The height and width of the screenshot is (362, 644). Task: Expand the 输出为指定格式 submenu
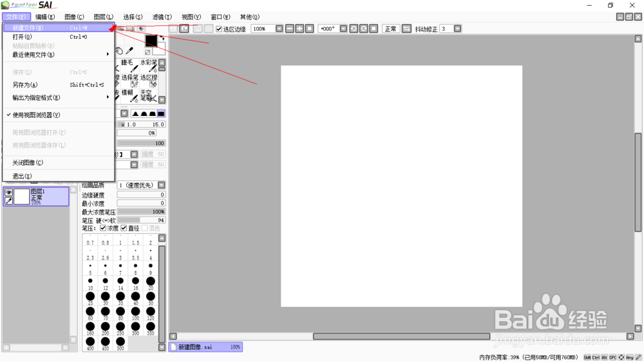tap(59, 98)
